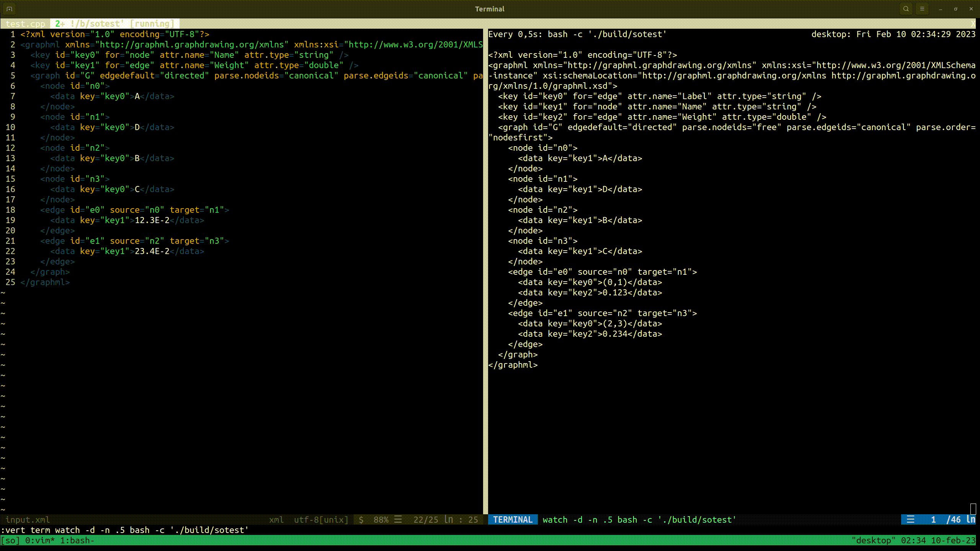
Task: Open a new terminal tab
Action: click(x=10, y=9)
